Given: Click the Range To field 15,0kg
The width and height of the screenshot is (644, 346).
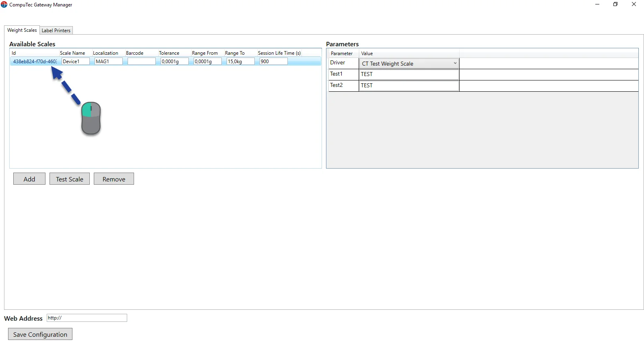Looking at the screenshot, I should click(240, 62).
